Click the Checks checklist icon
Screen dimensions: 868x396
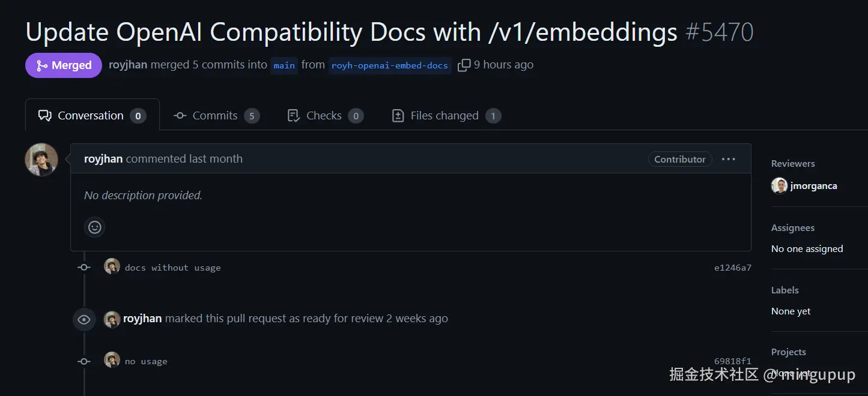coord(293,115)
